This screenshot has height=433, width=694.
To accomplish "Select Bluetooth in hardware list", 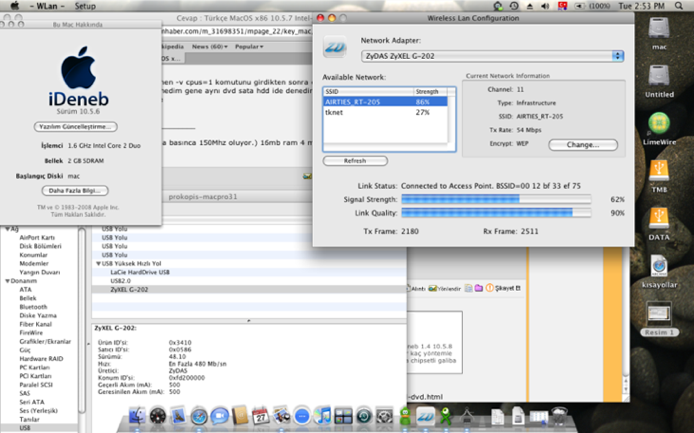I will [x=33, y=307].
